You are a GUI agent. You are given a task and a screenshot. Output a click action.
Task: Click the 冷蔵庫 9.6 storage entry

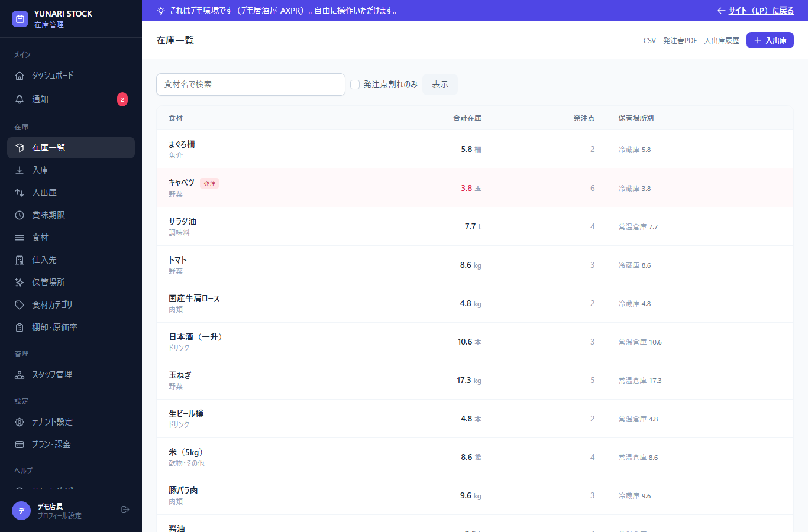pyautogui.click(x=635, y=496)
